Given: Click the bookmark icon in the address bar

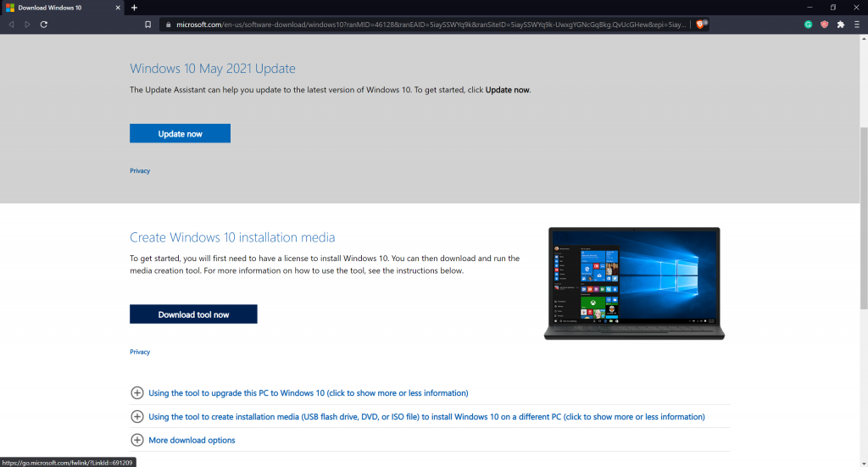Looking at the screenshot, I should coord(147,25).
